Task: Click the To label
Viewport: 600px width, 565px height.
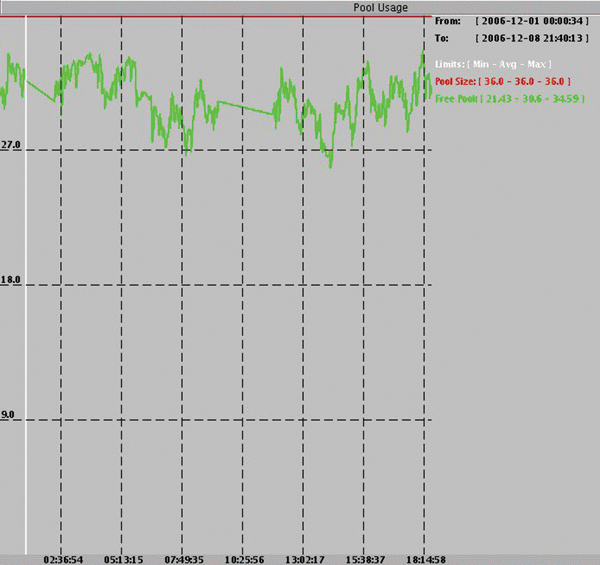Action: pos(444,38)
